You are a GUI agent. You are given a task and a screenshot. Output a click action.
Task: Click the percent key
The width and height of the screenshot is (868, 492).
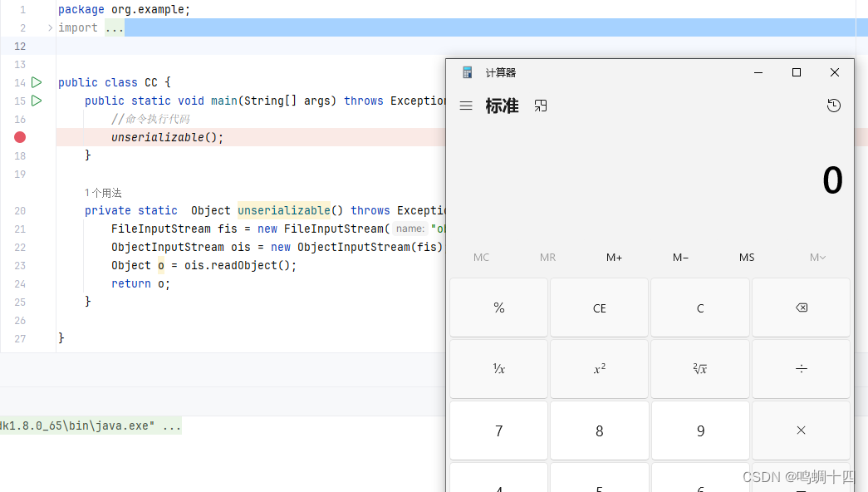[498, 307]
